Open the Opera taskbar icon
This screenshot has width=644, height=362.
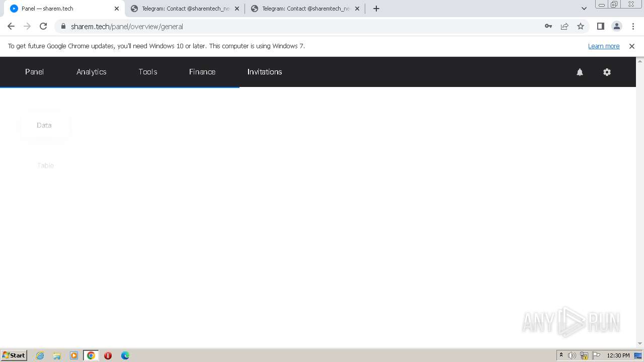click(108, 355)
